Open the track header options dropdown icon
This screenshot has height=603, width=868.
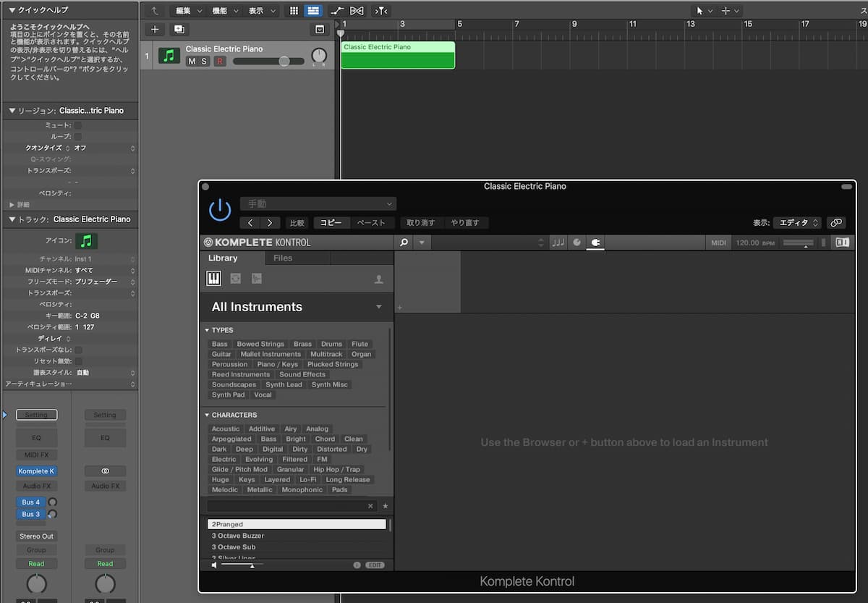(x=319, y=30)
